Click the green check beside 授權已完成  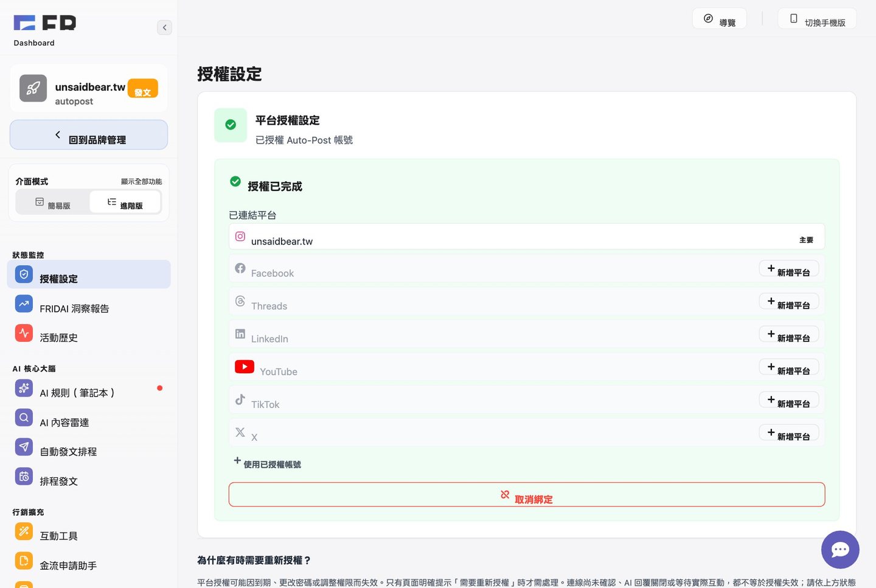(235, 181)
